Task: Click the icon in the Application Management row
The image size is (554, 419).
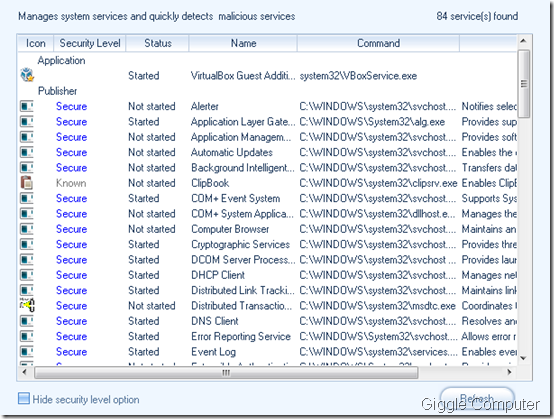Action: click(x=26, y=137)
